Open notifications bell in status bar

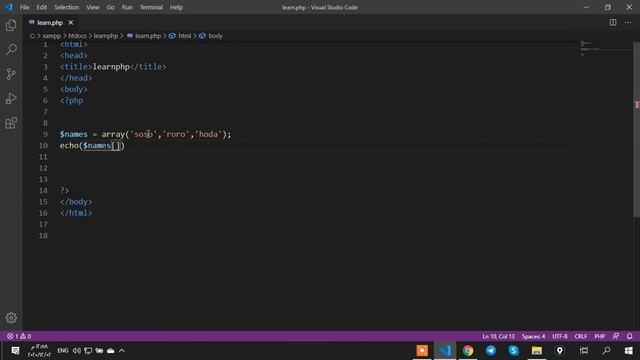(629, 336)
